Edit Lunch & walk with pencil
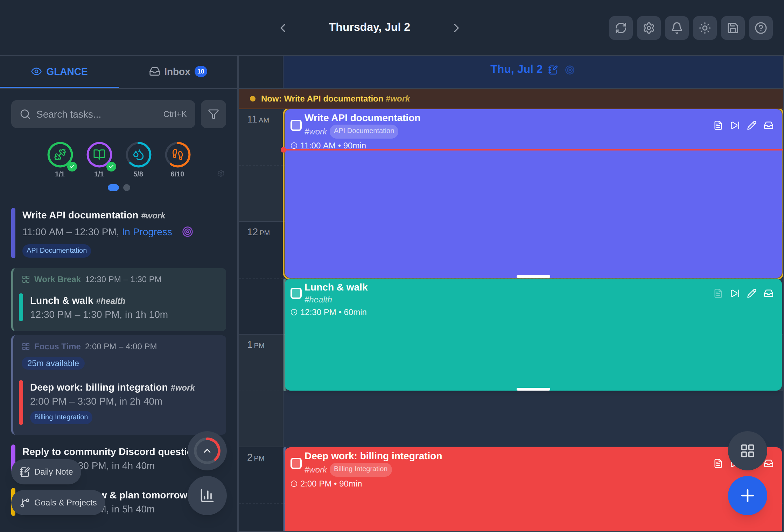784x532 pixels. pyautogui.click(x=752, y=293)
